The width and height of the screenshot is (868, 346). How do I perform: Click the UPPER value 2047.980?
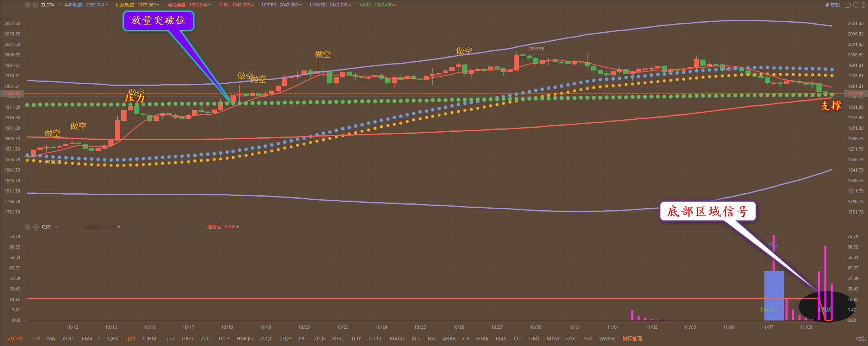click(x=289, y=5)
